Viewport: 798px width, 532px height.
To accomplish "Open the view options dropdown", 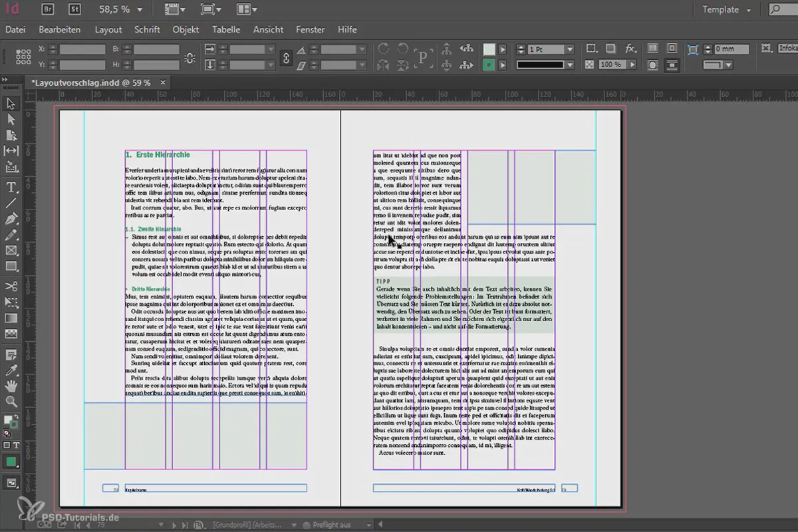I will click(175, 10).
